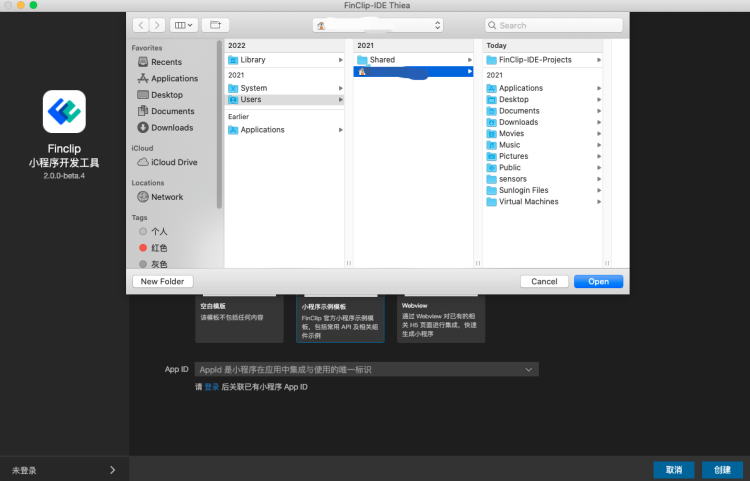The image size is (750, 481).
Task: Expand FinClip-IDE-Projects folder arrow
Action: (x=599, y=60)
